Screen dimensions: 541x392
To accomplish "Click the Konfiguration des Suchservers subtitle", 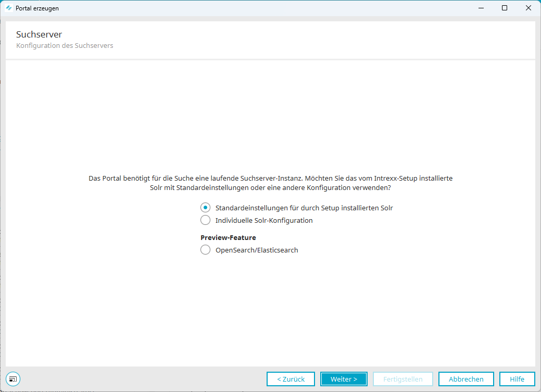I will [65, 46].
